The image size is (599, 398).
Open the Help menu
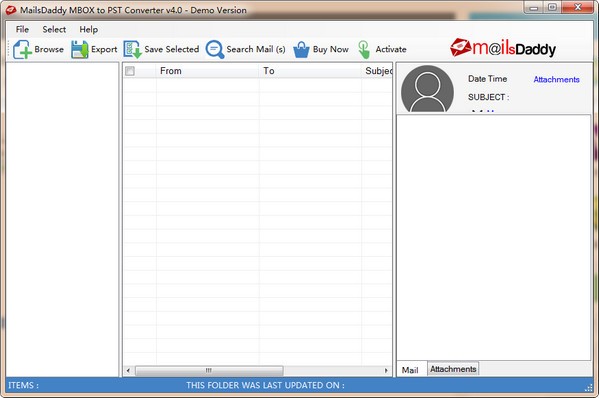pyautogui.click(x=89, y=29)
